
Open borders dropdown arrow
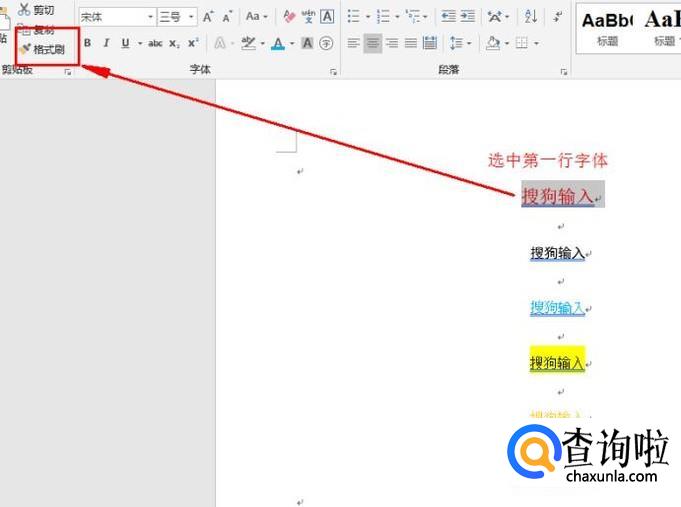point(536,43)
